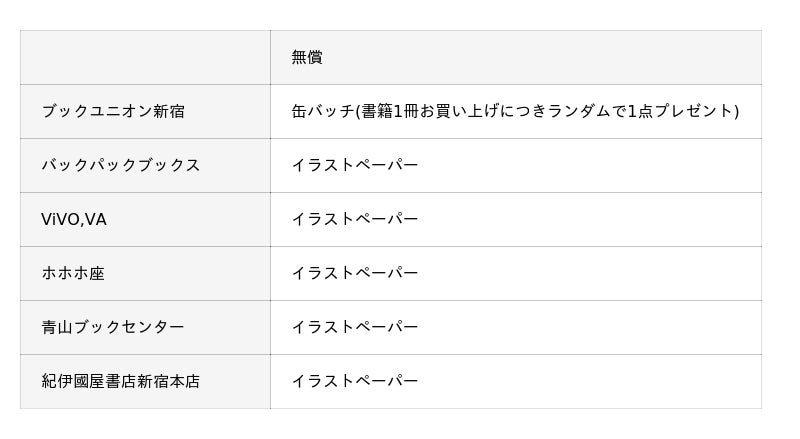800x439 pixels.
Task: Click the 青山ブックセンター row label
Action: (x=113, y=327)
